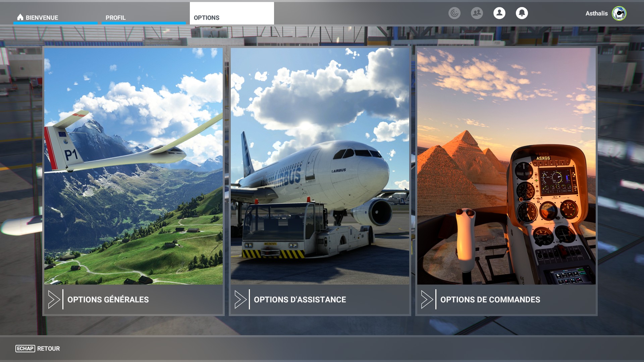Switch to the Bienvenue tab

tap(42, 18)
